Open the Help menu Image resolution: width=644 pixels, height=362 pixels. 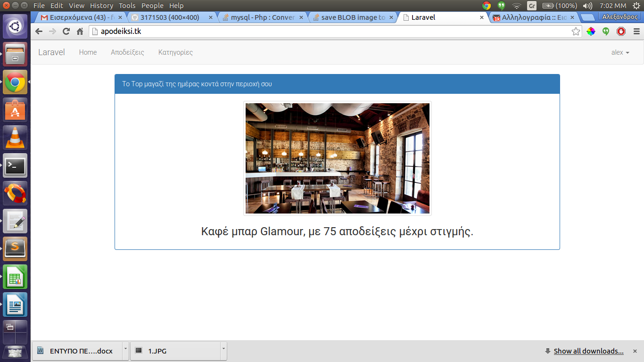coord(176,6)
